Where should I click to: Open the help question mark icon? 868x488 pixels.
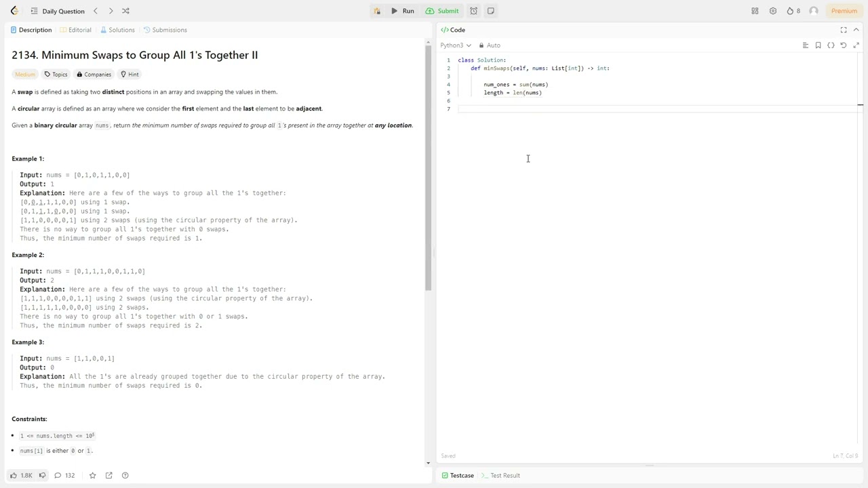point(125,475)
